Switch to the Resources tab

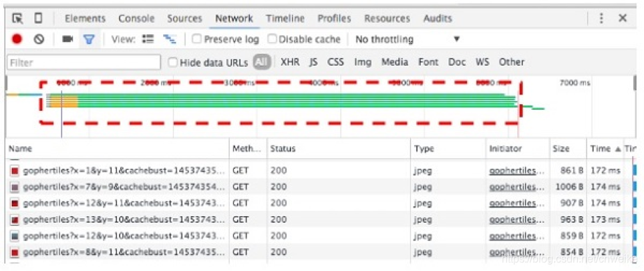pyautogui.click(x=387, y=19)
